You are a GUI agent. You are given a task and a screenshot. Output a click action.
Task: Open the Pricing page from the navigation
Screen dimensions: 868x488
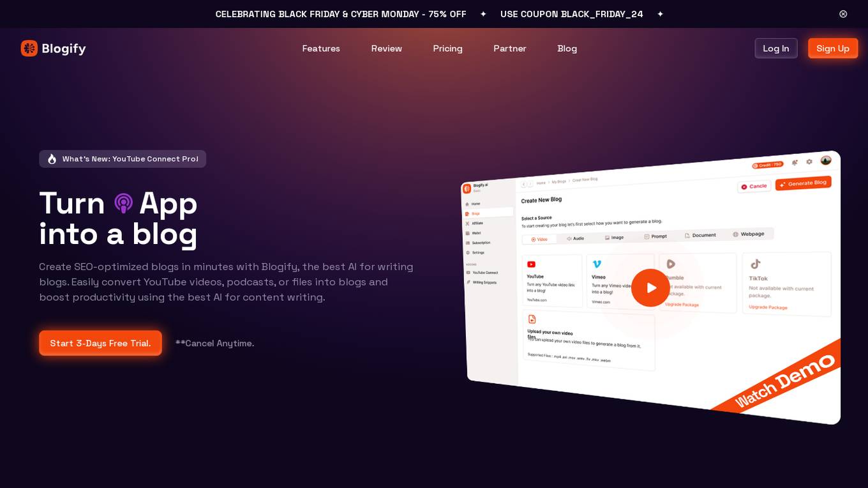click(447, 49)
